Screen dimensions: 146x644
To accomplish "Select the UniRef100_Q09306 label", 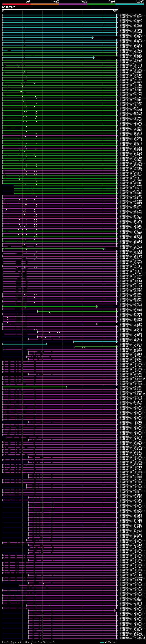I will (131, 389).
